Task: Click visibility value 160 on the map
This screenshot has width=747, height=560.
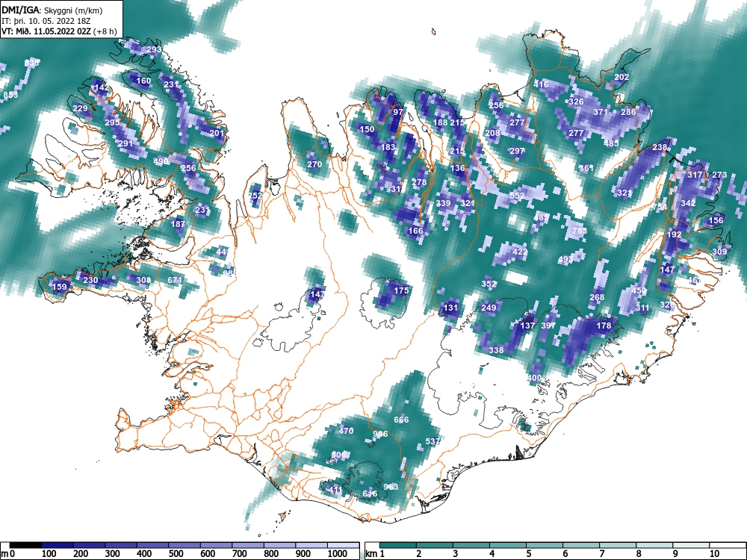Action: pyautogui.click(x=143, y=81)
